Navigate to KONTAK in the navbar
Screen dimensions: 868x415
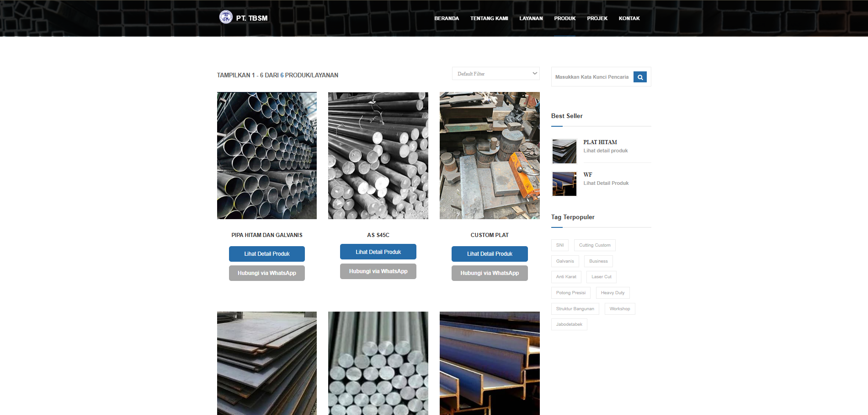pos(629,18)
